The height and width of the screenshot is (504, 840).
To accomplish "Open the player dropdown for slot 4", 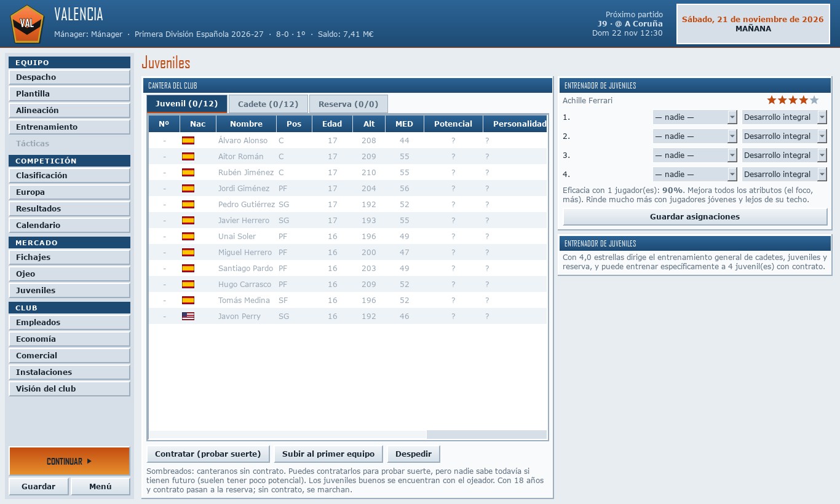I will click(x=694, y=175).
